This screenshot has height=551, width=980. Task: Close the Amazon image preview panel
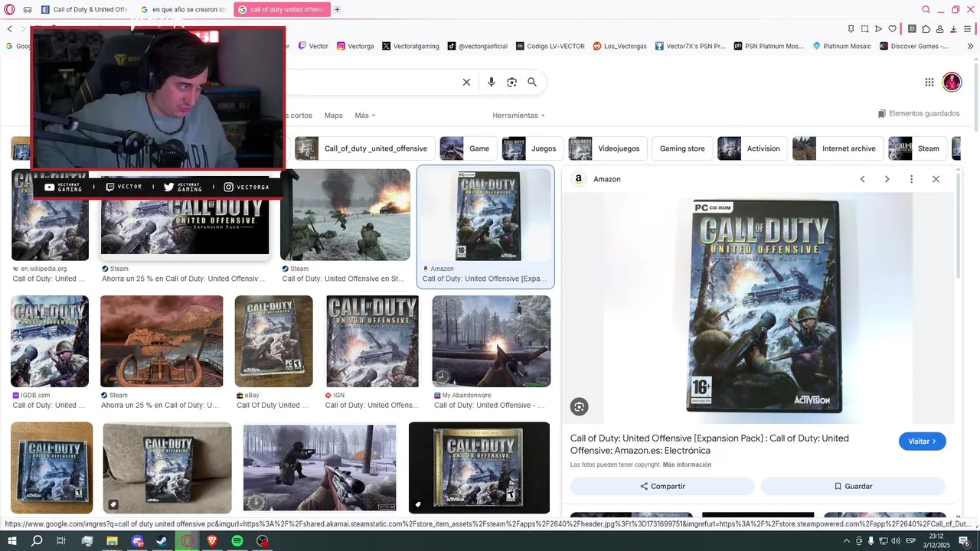click(936, 179)
